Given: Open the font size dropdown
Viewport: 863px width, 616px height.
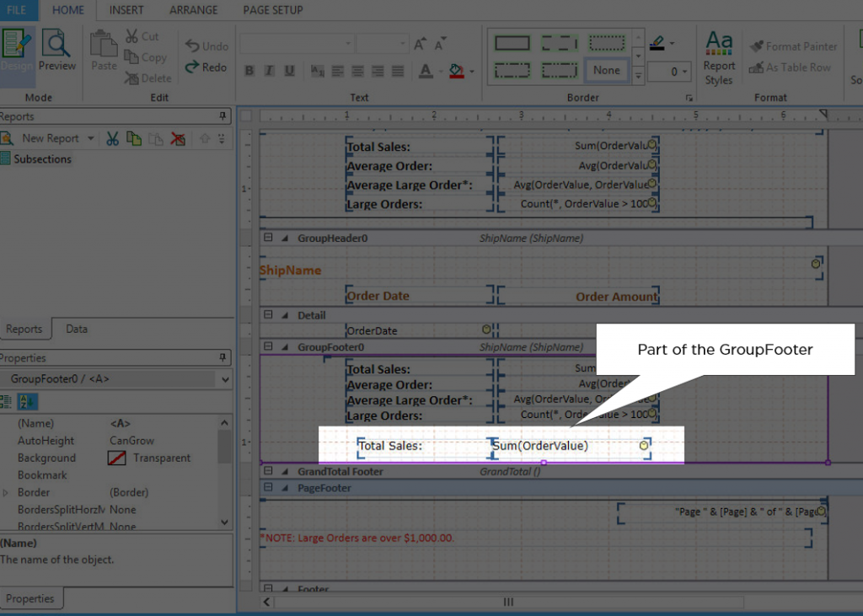Looking at the screenshot, I should click(x=402, y=44).
